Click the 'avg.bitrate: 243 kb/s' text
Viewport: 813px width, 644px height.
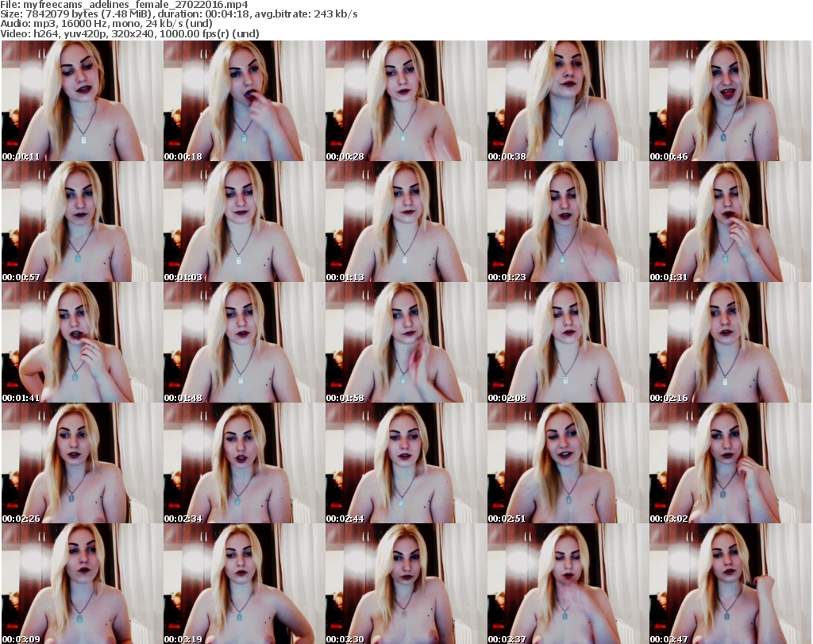tap(306, 14)
